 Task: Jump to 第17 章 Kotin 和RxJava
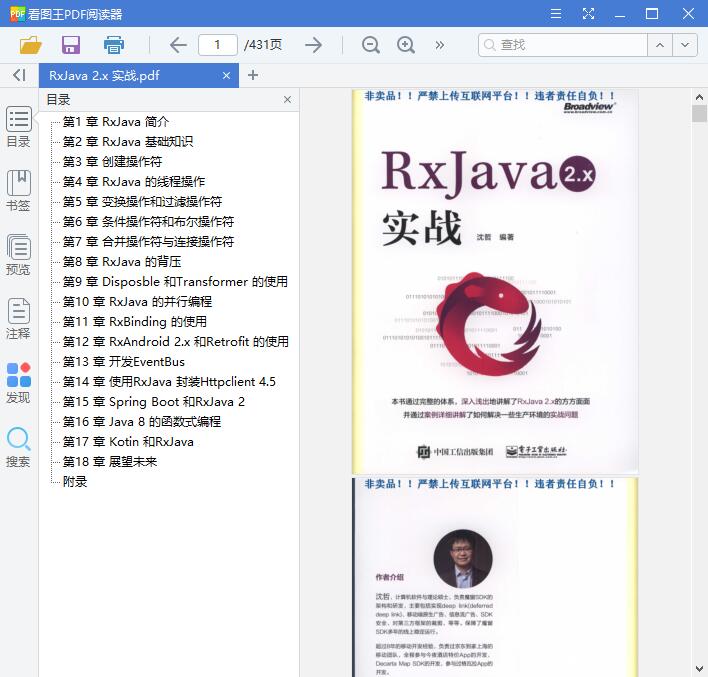(128, 442)
